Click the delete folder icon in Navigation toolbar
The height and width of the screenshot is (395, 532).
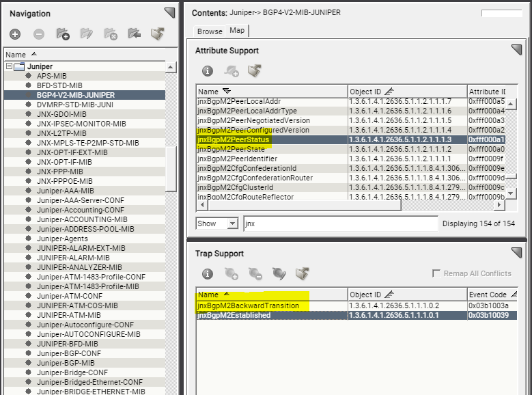[x=111, y=34]
